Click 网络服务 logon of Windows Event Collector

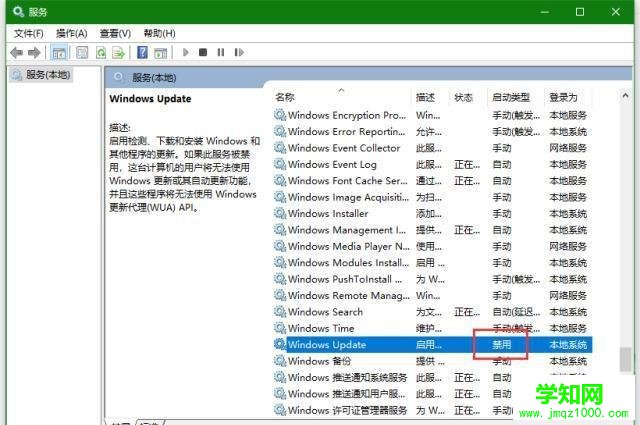pyautogui.click(x=568, y=148)
